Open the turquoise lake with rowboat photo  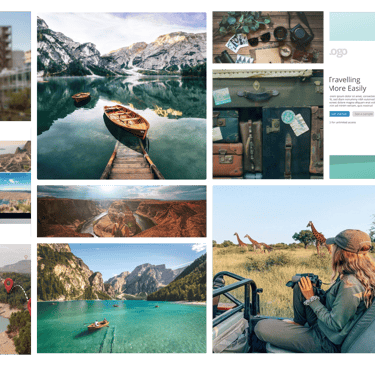pyautogui.click(x=122, y=298)
